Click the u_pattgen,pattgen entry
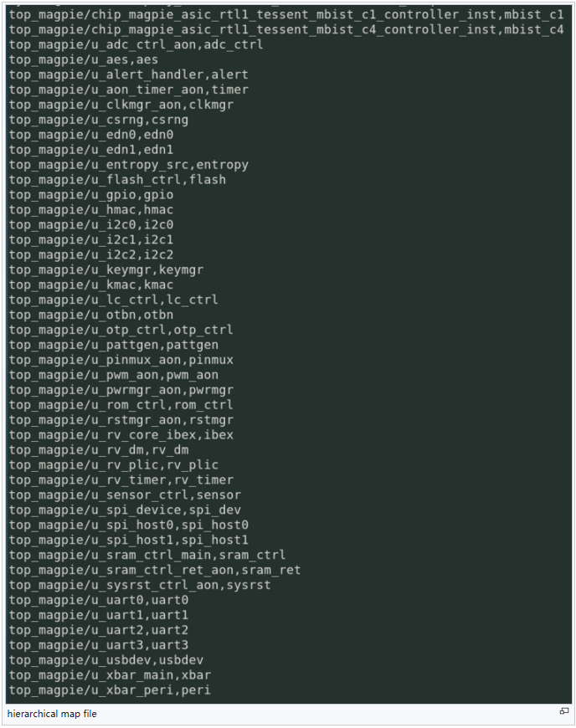 coord(114,345)
